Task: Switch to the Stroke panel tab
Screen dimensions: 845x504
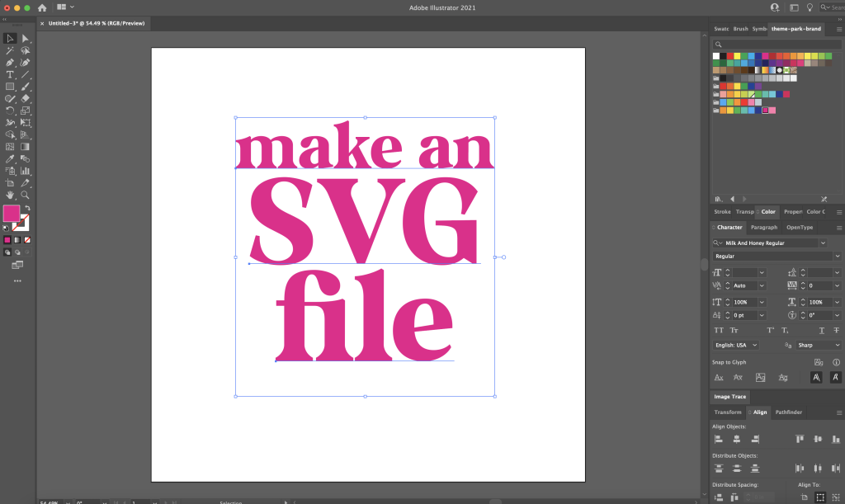Action: click(x=722, y=212)
